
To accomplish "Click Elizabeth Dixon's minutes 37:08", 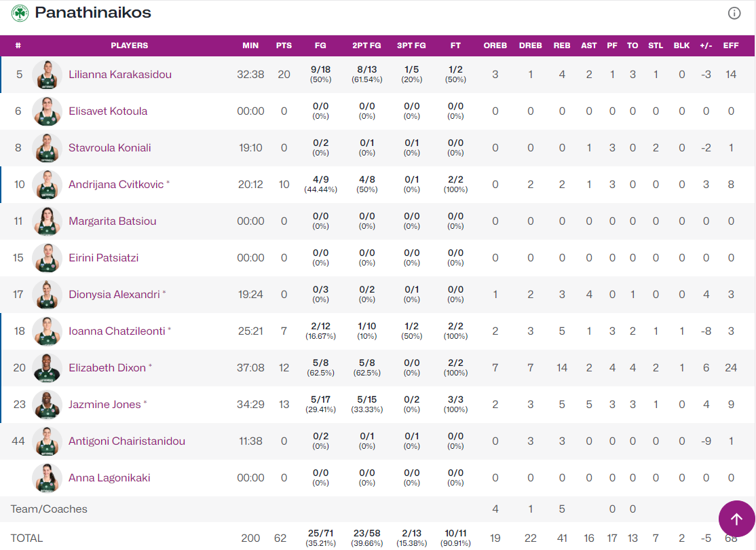I will point(250,367).
